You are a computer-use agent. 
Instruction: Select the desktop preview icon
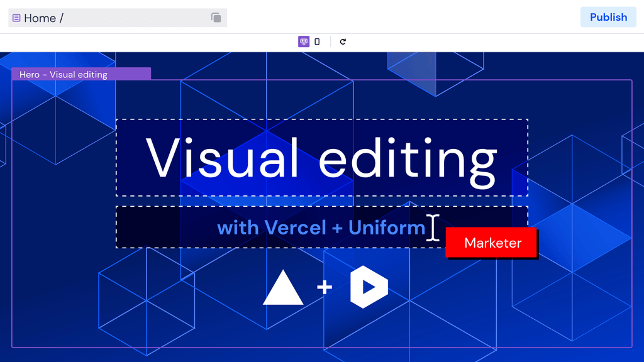tap(304, 41)
